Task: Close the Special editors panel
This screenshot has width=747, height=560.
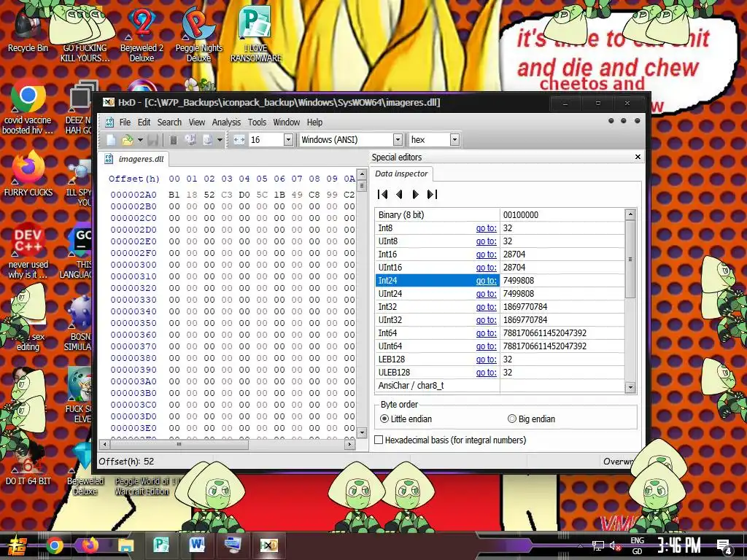Action: (x=638, y=157)
